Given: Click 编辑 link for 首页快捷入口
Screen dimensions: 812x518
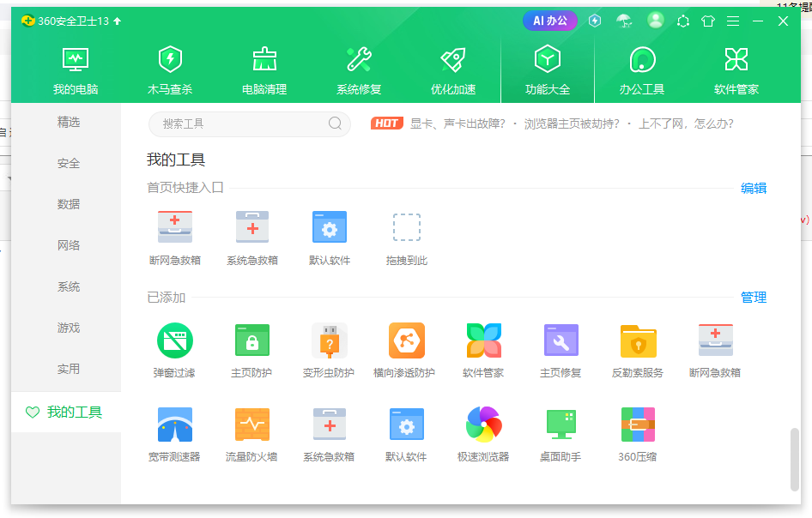Looking at the screenshot, I should tap(754, 188).
